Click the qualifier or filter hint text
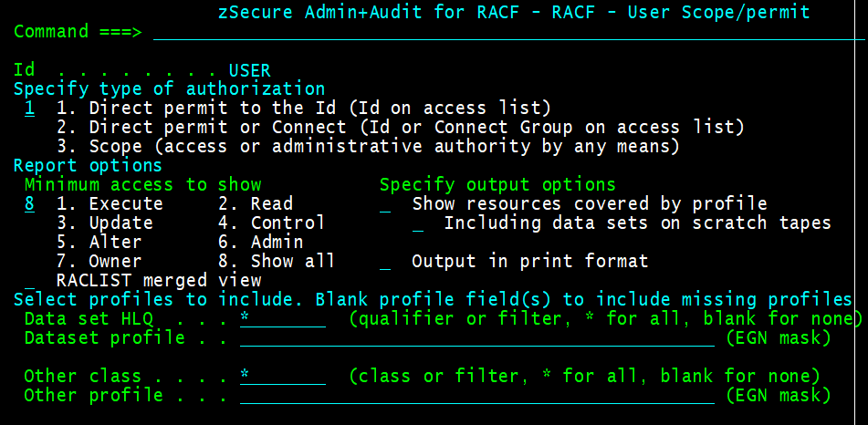Image resolution: width=868 pixels, height=425 pixels. [x=606, y=319]
